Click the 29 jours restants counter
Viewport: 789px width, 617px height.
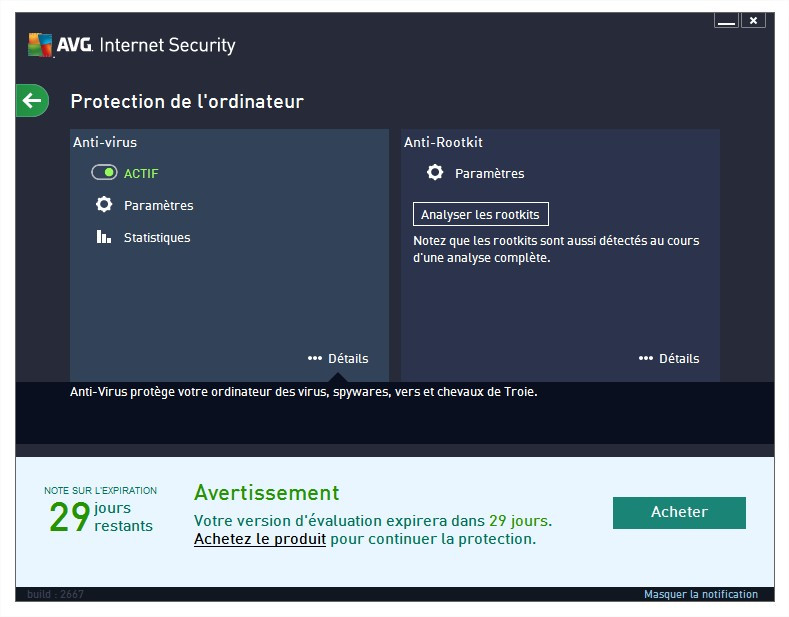(x=101, y=517)
